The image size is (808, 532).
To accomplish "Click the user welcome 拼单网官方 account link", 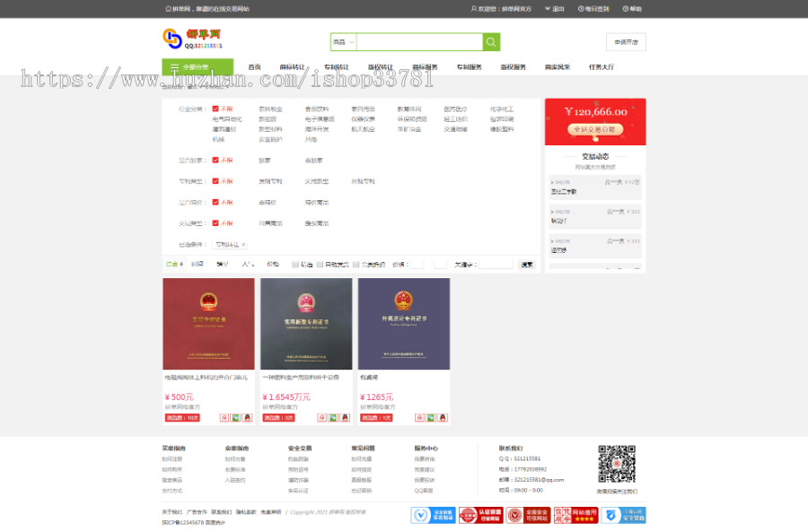I will (501, 9).
